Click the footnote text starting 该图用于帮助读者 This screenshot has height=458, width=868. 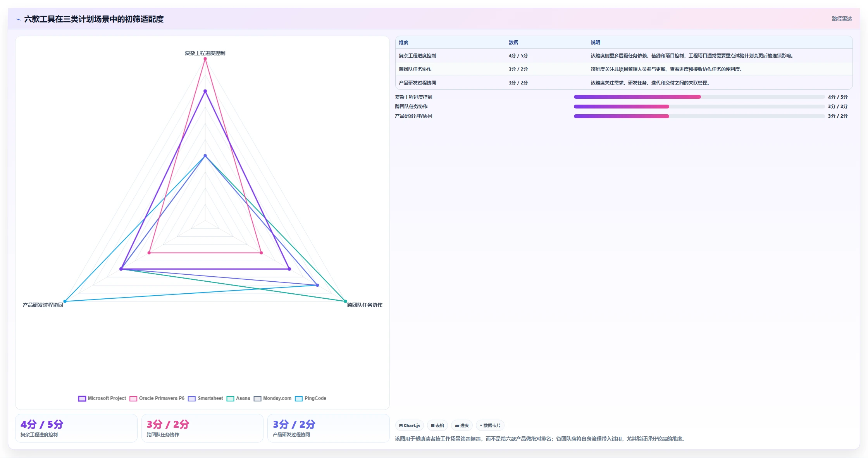point(541,439)
